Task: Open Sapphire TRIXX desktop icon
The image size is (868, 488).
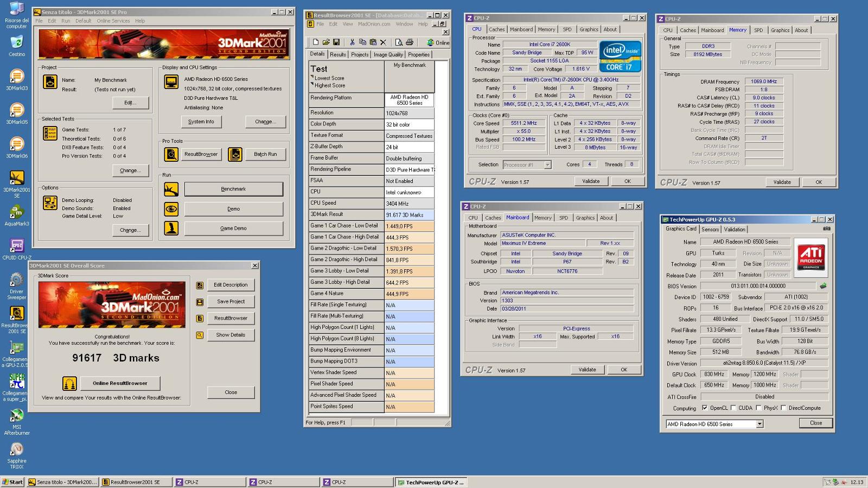Action: (x=17, y=455)
